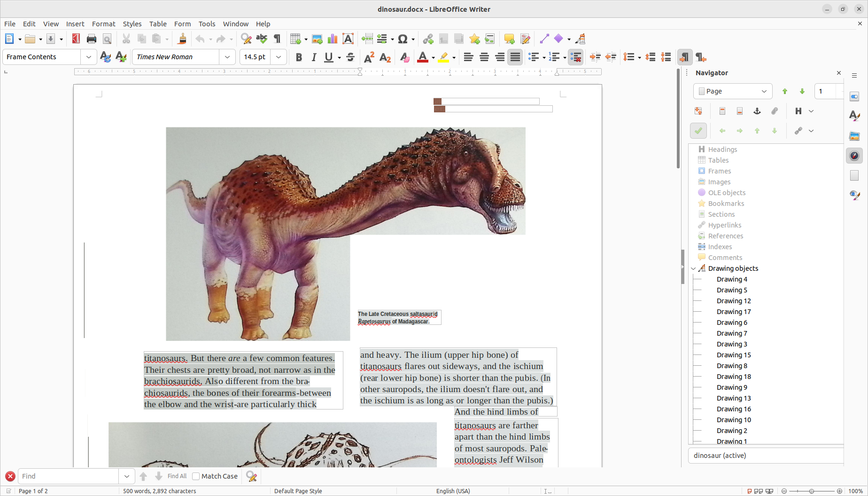This screenshot has width=868, height=496.
Task: Select Headings category in Navigator
Action: pyautogui.click(x=722, y=150)
